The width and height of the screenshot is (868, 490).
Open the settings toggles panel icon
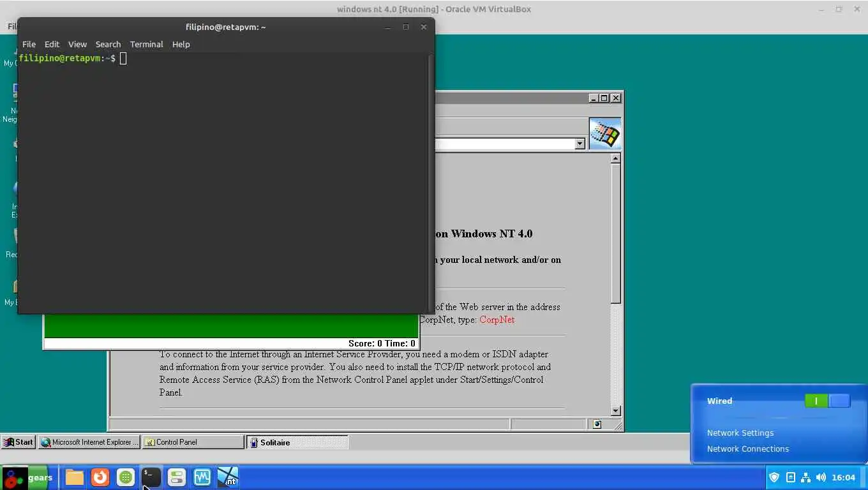pyautogui.click(x=177, y=477)
